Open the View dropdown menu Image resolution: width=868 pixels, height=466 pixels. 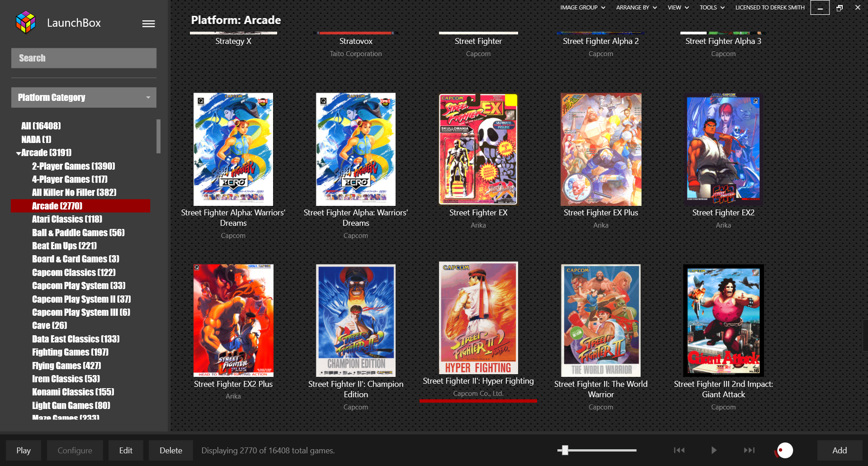pyautogui.click(x=678, y=8)
